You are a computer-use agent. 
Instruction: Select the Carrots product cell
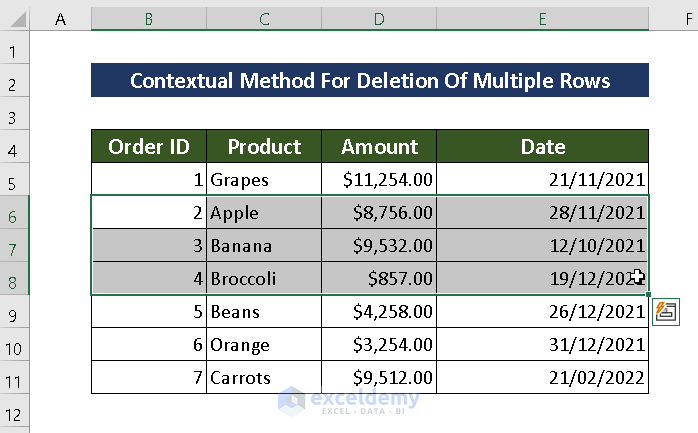point(264,378)
